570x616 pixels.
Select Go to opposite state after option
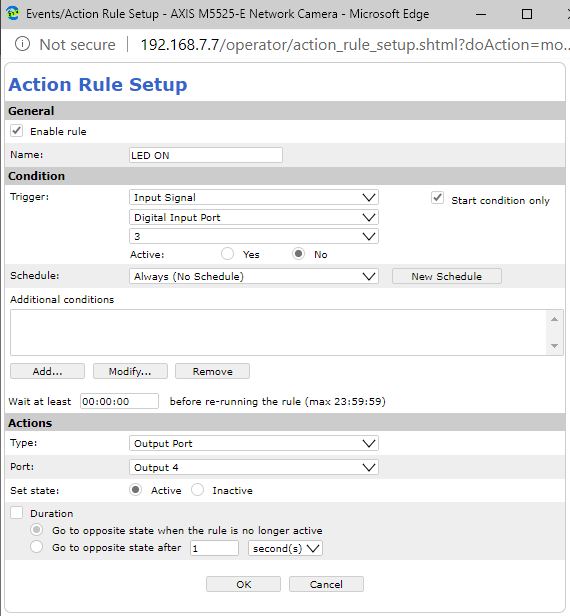37,547
